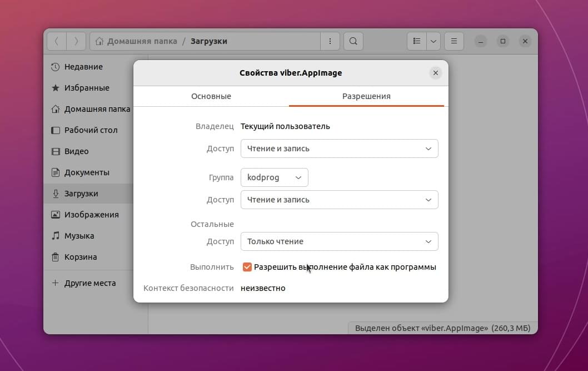Click the Выполнить label
Image resolution: width=588 pixels, height=371 pixels.
[x=212, y=267]
